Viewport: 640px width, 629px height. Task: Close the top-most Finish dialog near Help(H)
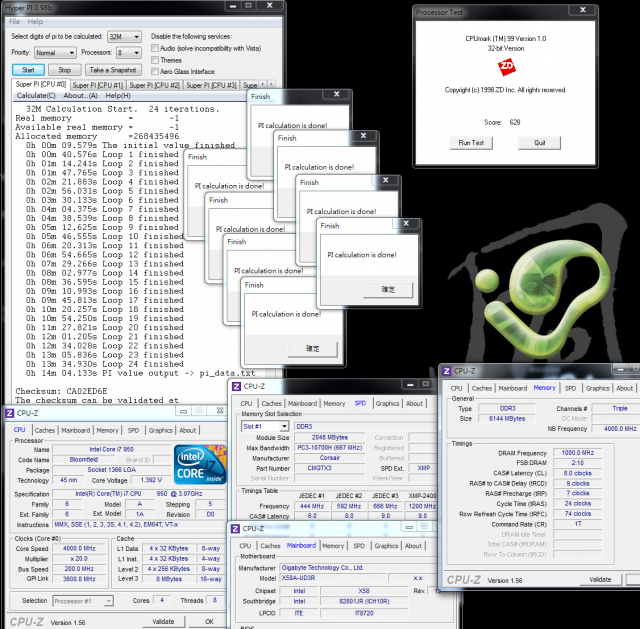click(337, 94)
